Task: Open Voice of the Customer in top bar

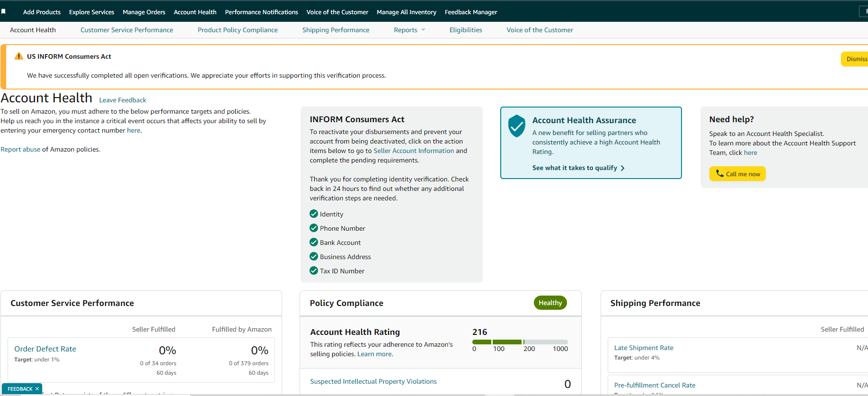Action: pyautogui.click(x=337, y=12)
